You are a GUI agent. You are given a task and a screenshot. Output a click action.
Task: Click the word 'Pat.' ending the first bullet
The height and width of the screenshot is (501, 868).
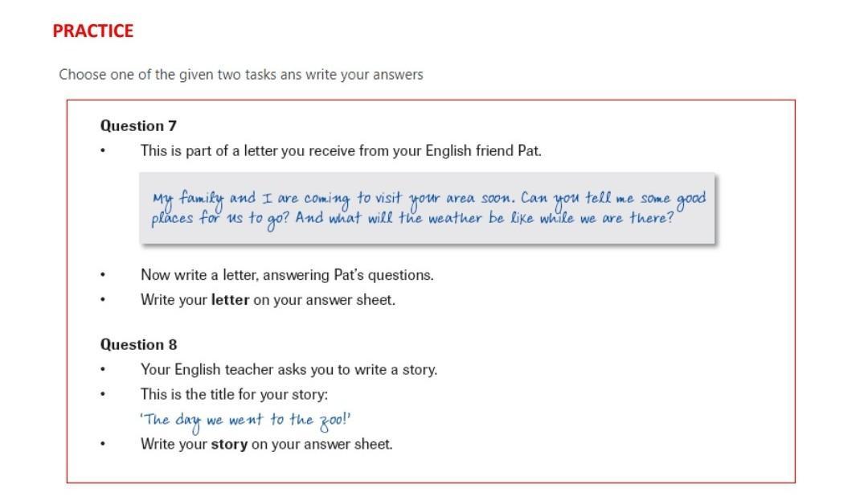[530, 150]
